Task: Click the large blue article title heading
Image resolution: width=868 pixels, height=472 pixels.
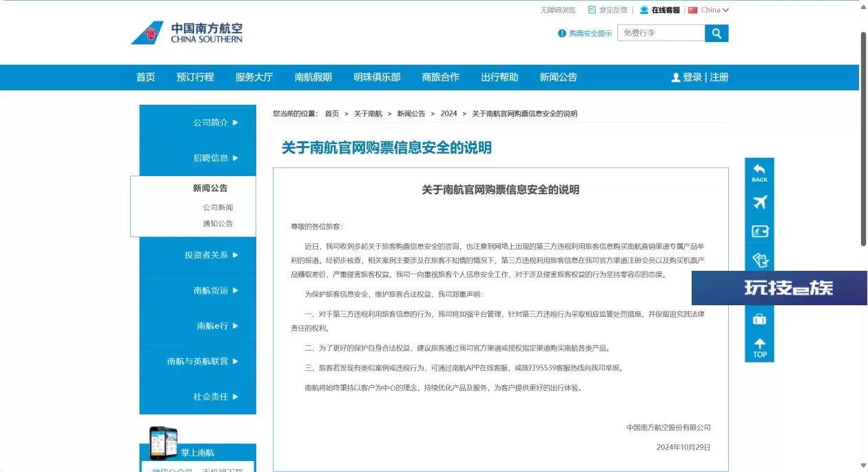Action: point(386,147)
